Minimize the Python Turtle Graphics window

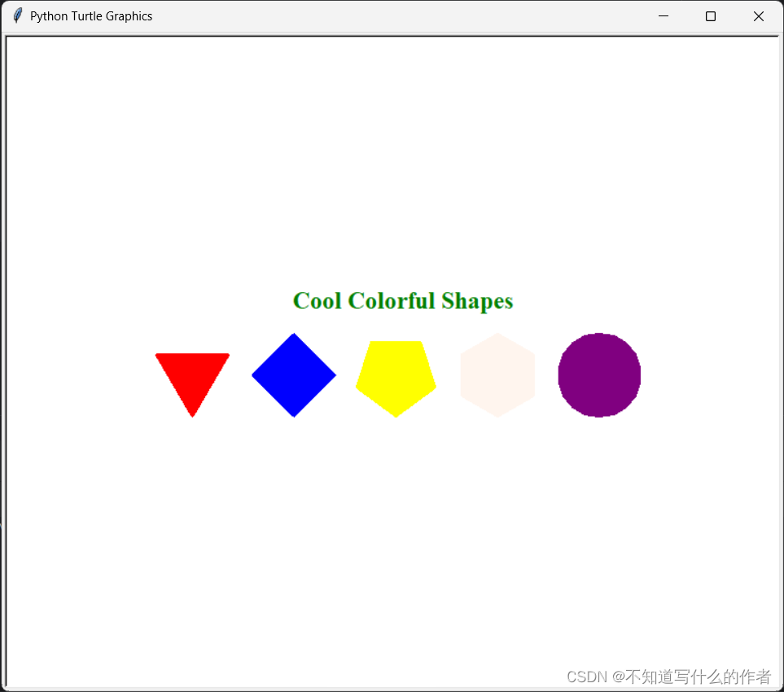[x=663, y=16]
